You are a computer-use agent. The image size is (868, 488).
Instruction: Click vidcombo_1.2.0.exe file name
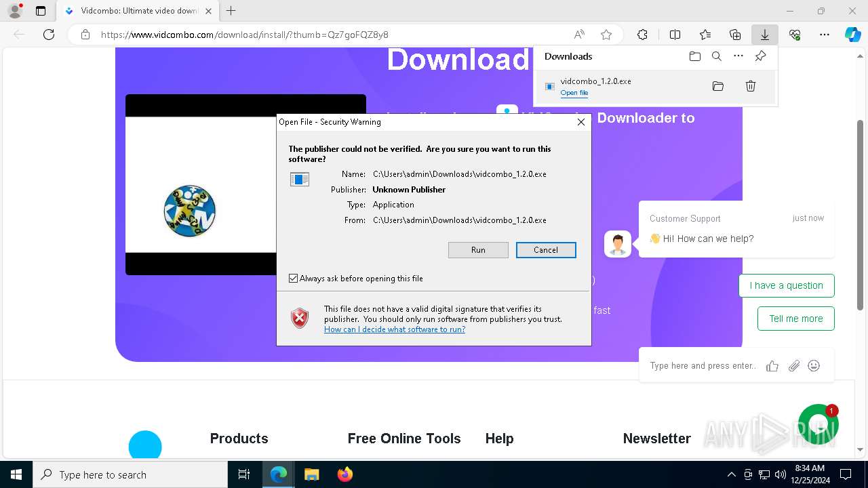click(595, 81)
